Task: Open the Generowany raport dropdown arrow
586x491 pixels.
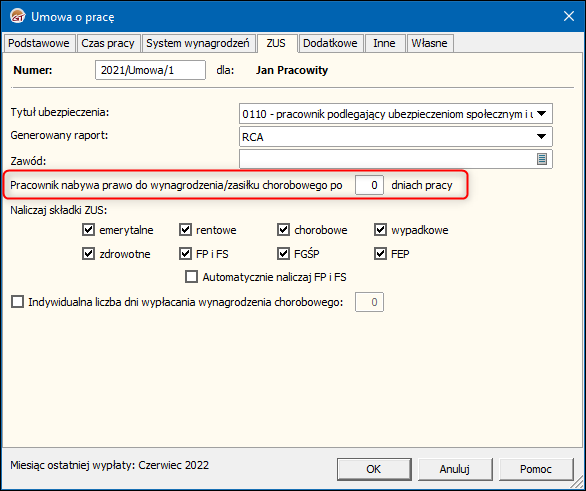Action: [541, 137]
